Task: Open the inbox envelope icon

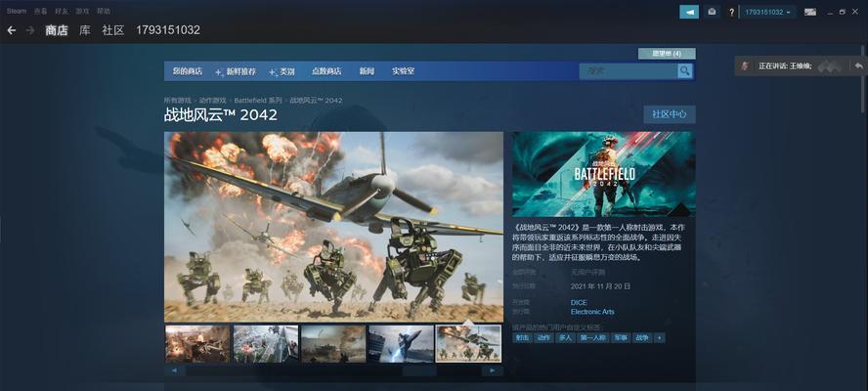Action: point(712,12)
